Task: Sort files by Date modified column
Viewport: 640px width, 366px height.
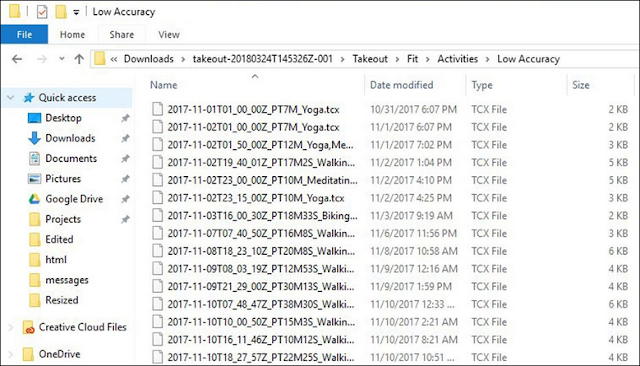Action: pyautogui.click(x=401, y=85)
